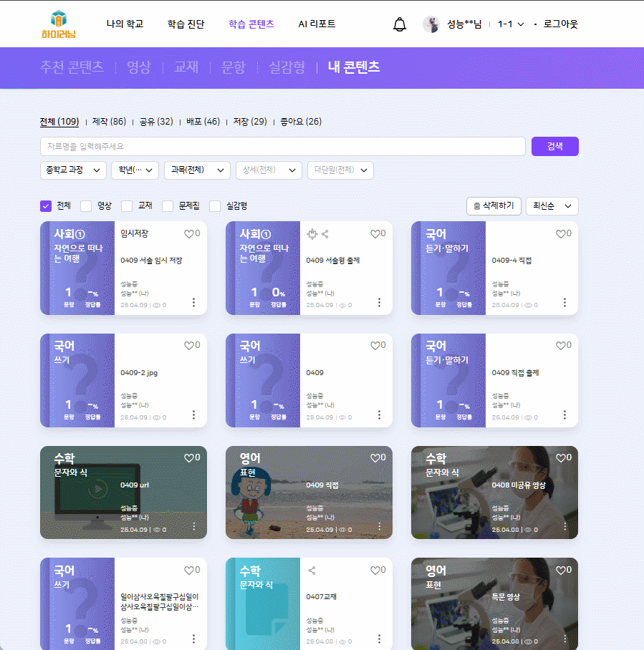The width and height of the screenshot is (644, 650).
Task: Click the user profile avatar
Action: (x=431, y=24)
